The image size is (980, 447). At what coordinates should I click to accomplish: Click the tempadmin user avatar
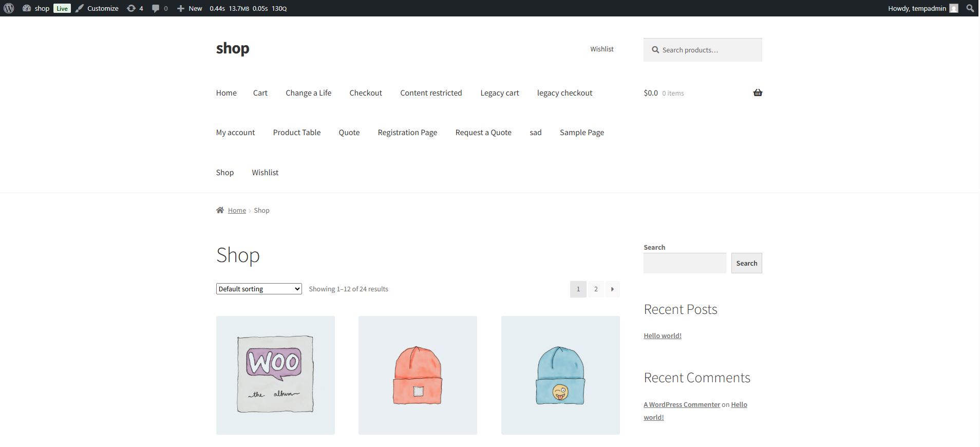point(954,8)
